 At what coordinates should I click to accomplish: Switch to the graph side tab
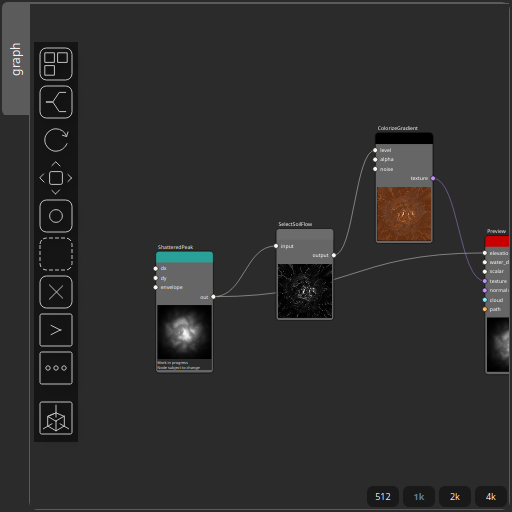[x=16, y=59]
